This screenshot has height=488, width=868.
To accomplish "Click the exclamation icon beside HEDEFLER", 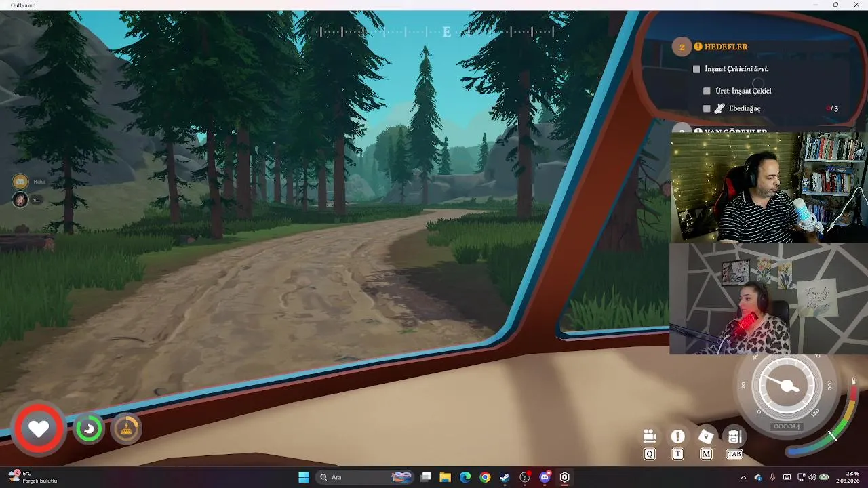I will coord(698,47).
